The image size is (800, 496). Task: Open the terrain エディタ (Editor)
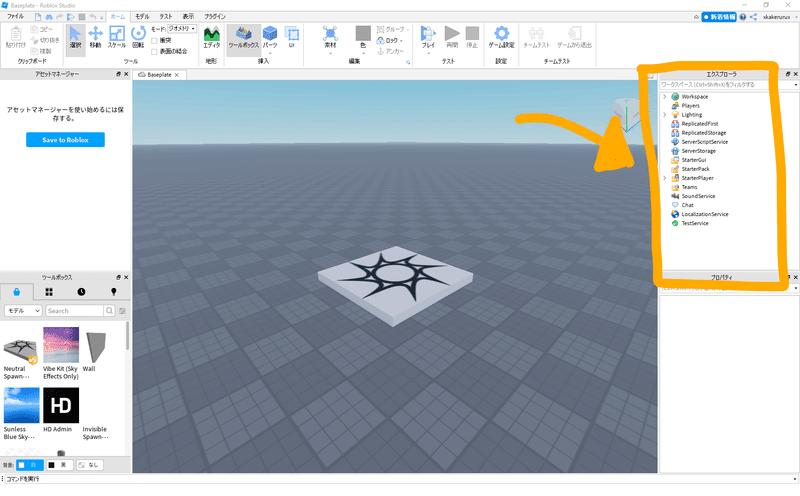(x=211, y=38)
